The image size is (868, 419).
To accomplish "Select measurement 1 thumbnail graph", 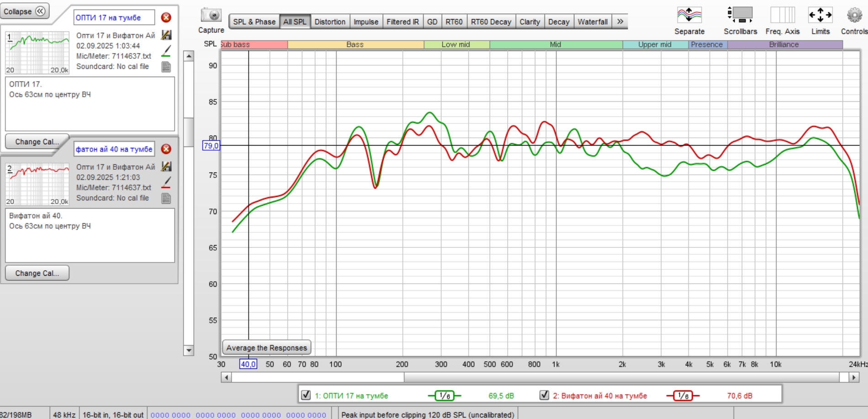I will click(37, 52).
